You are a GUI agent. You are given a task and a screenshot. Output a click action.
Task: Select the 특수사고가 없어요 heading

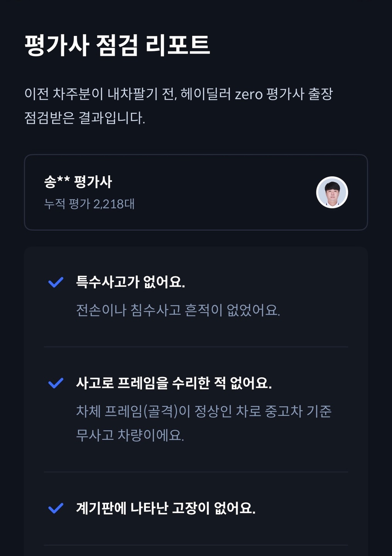(130, 282)
